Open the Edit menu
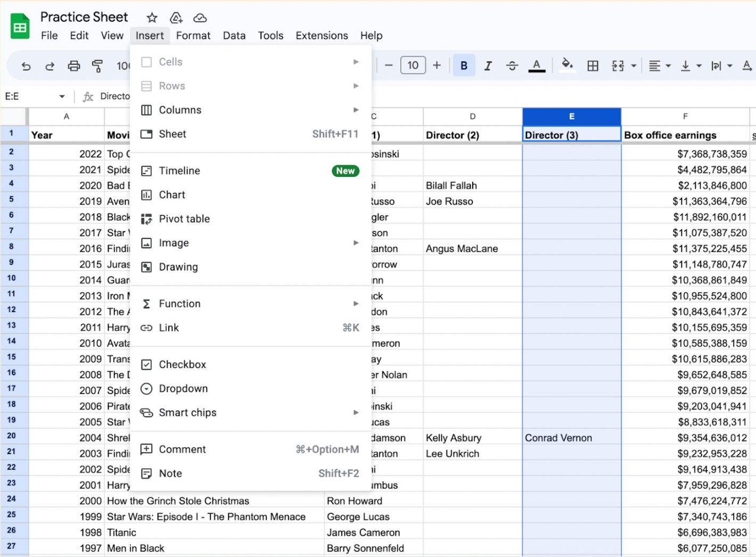Image resolution: width=756 pixels, height=557 pixels. 79,36
